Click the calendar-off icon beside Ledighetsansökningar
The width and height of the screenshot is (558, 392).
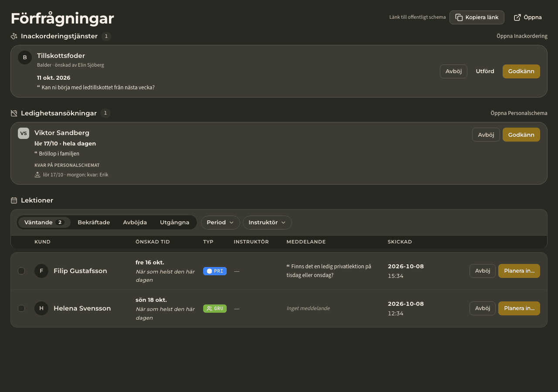click(x=14, y=113)
